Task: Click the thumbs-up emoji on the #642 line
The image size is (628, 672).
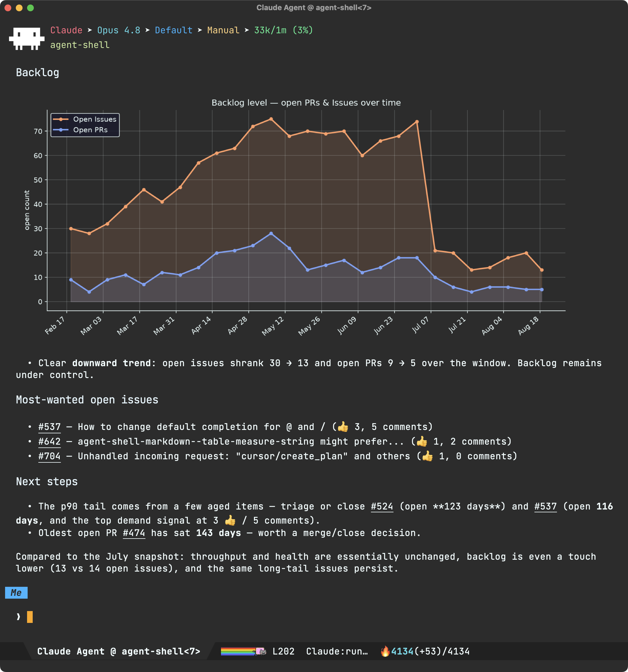Action: click(x=422, y=441)
